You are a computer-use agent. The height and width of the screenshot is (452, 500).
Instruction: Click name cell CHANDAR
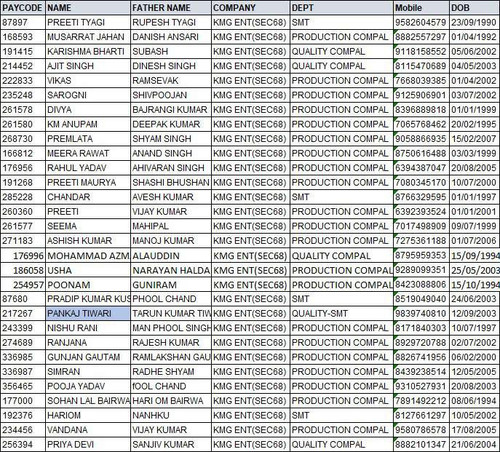88,197
